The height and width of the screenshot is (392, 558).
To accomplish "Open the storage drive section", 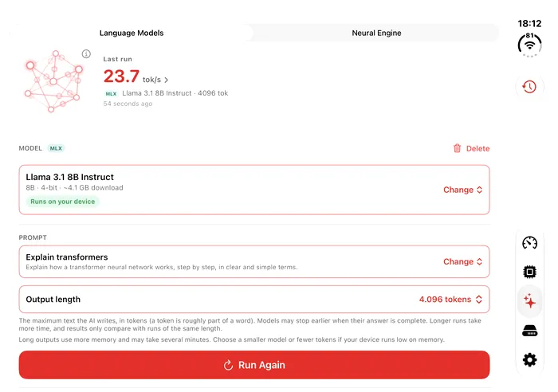I will click(x=529, y=331).
